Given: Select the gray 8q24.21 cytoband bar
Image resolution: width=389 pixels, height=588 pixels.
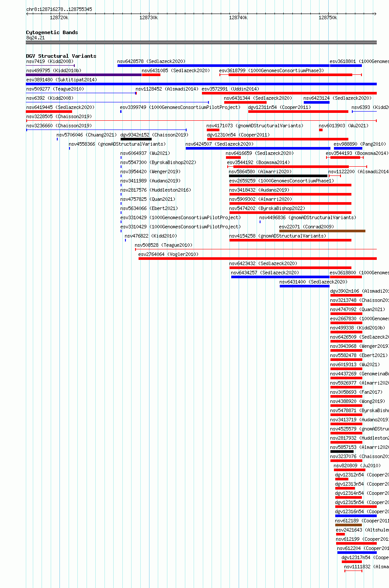Looking at the screenshot, I should pos(201,42).
